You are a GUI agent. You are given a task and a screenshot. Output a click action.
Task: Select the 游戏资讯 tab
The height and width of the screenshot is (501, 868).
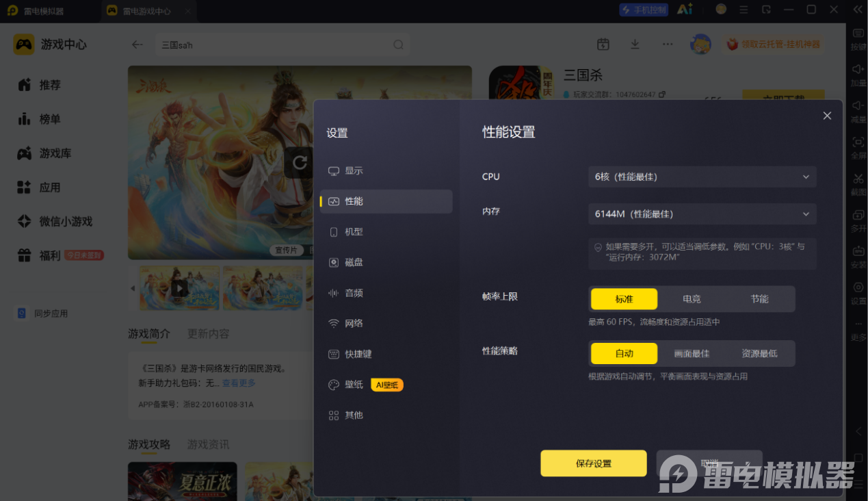tap(208, 445)
